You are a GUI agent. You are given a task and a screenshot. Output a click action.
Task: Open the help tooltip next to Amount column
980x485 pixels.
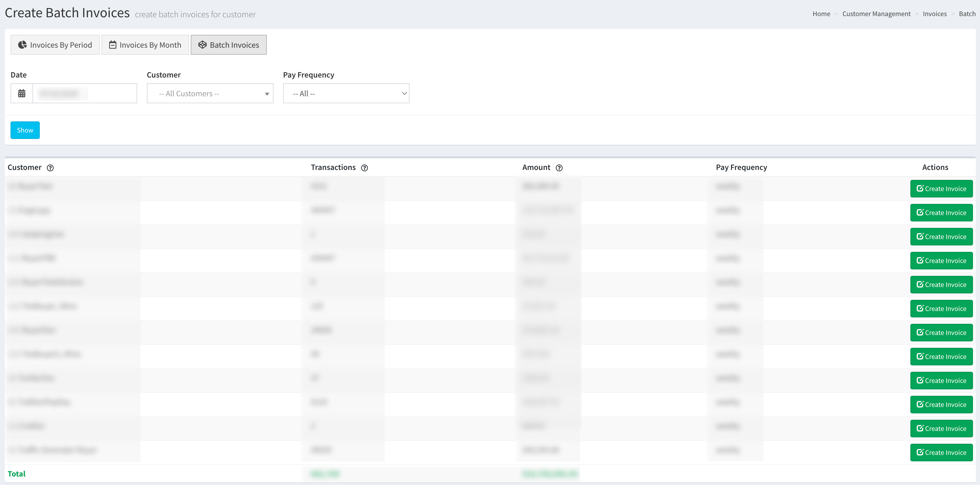[559, 168]
